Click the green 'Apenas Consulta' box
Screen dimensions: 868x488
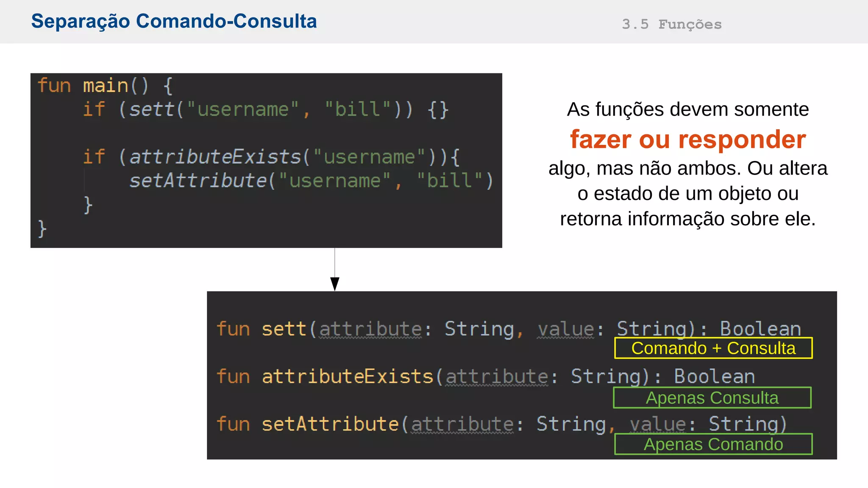point(712,398)
